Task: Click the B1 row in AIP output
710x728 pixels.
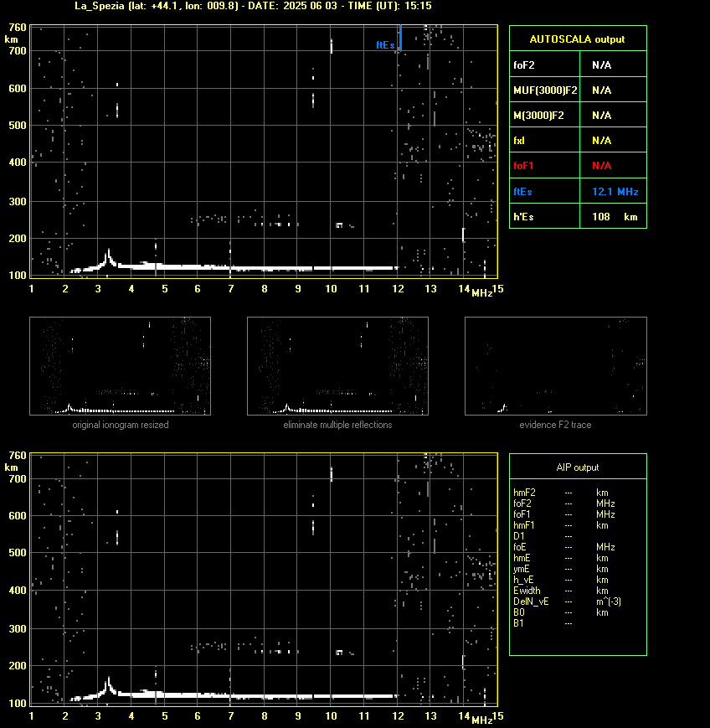Action: (543, 623)
